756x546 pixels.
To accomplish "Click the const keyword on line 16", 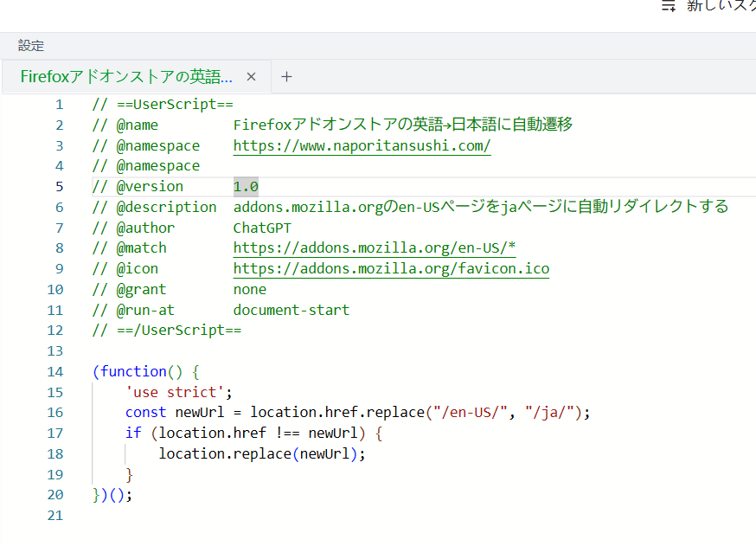I will [145, 413].
